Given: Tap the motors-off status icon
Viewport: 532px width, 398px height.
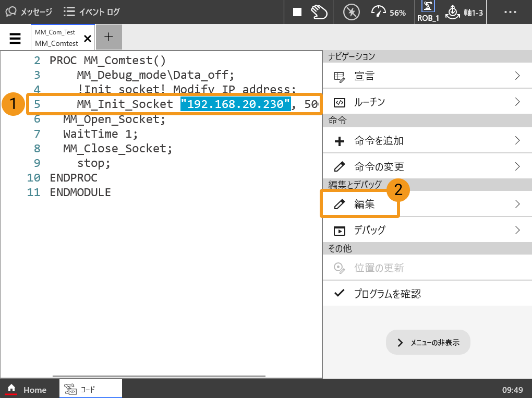Looking at the screenshot, I should pyautogui.click(x=351, y=12).
